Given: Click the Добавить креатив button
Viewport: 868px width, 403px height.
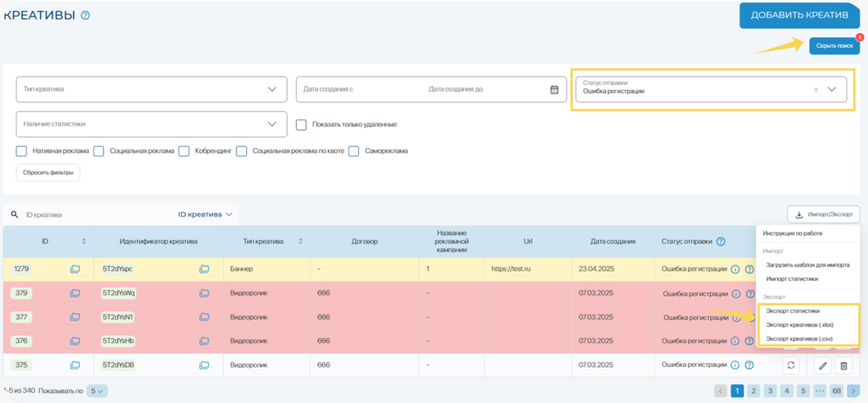Looking at the screenshot, I should click(x=799, y=15).
